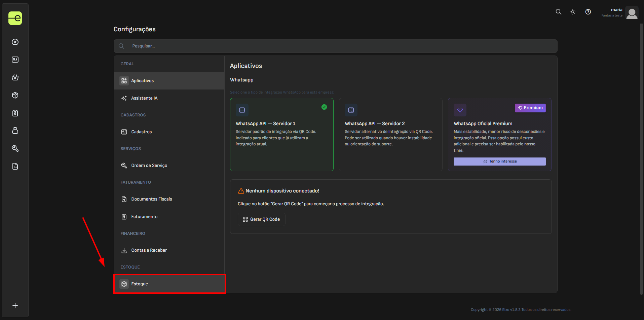Open the box (stock) icon in left sidebar
Viewport: 644px width, 320px height.
coord(15,95)
